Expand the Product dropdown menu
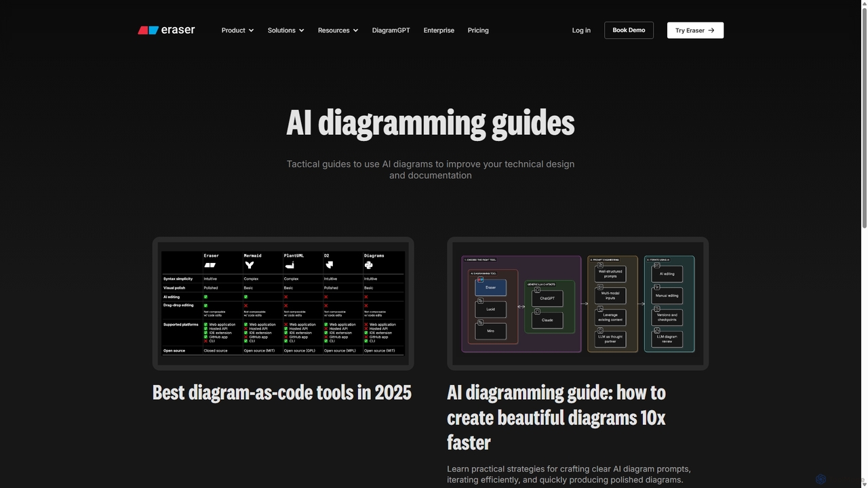868x488 pixels. [x=237, y=30]
